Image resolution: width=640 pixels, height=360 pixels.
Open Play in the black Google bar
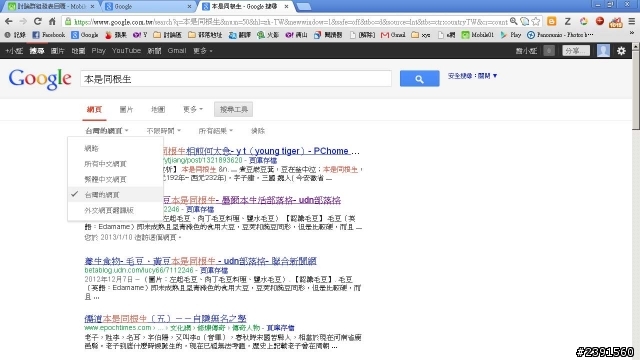(x=98, y=51)
